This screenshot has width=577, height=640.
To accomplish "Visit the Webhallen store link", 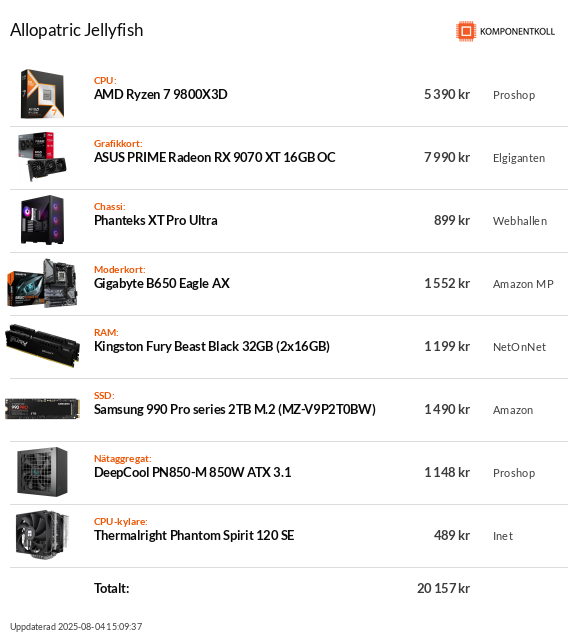I will coord(520,221).
